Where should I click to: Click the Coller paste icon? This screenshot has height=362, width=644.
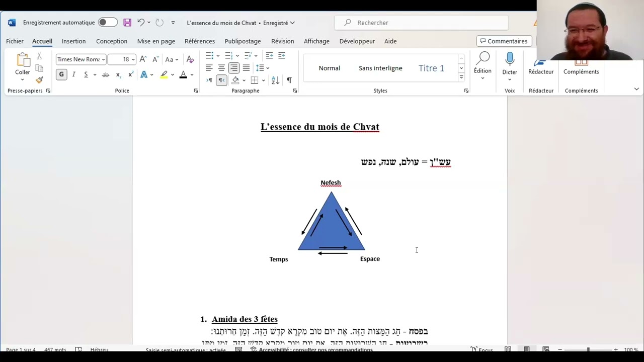click(x=23, y=60)
